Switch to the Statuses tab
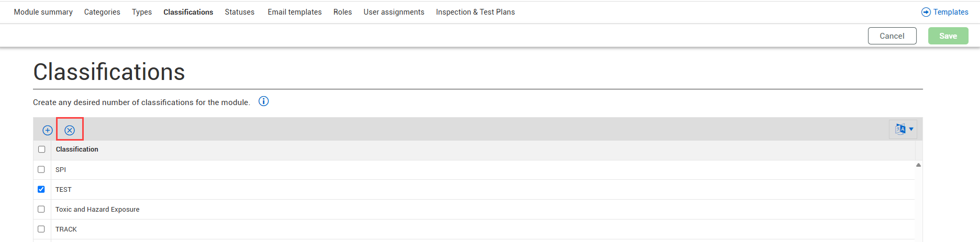Image resolution: width=980 pixels, height=242 pixels. pos(240,12)
